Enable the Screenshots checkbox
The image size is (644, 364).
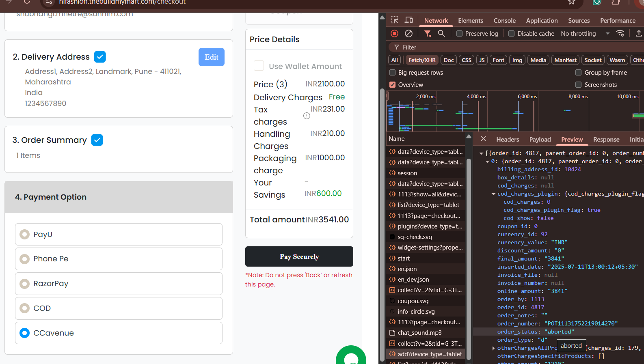tap(578, 85)
